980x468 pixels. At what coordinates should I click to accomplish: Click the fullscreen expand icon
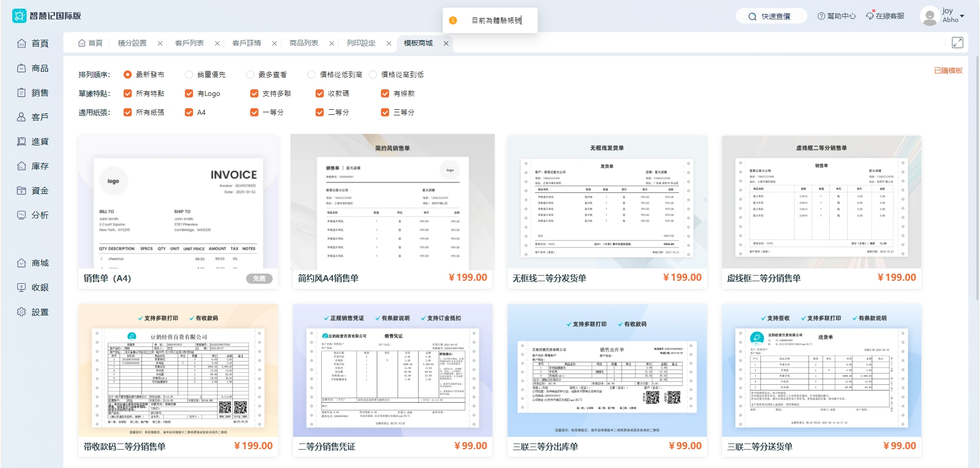pos(958,43)
